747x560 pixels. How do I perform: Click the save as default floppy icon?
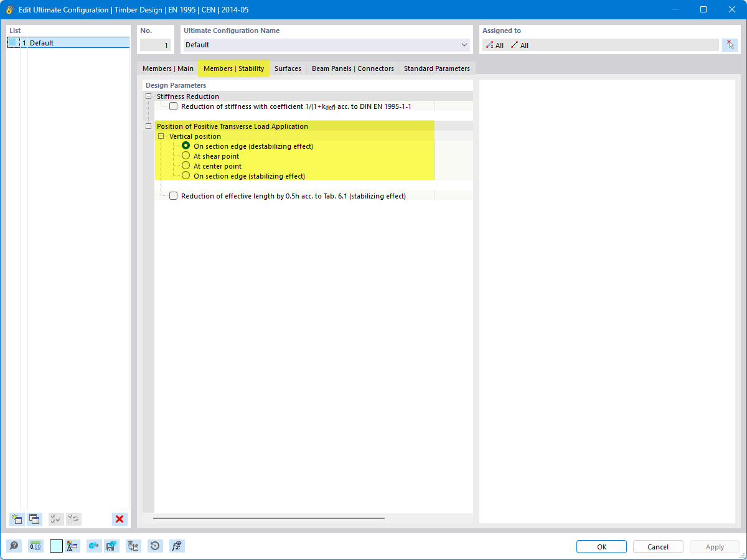coord(112,546)
